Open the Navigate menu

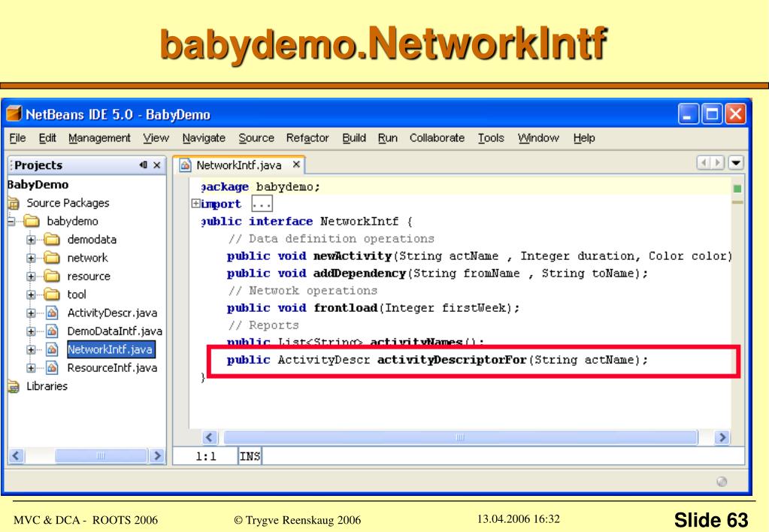pyautogui.click(x=204, y=138)
